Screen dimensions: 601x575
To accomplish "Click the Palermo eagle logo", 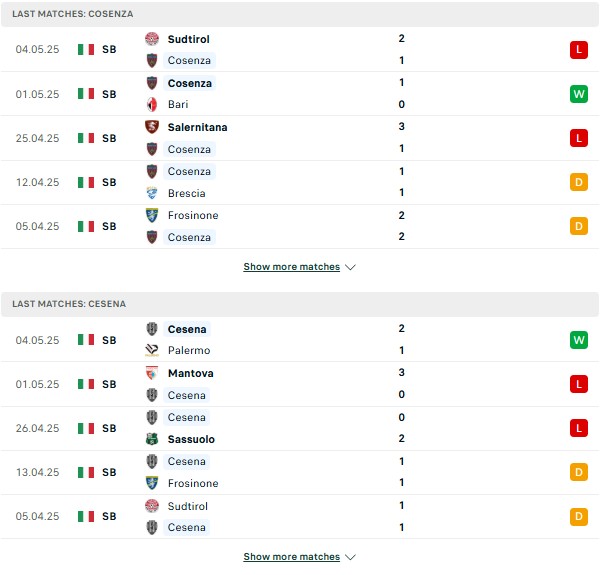I will (152, 350).
